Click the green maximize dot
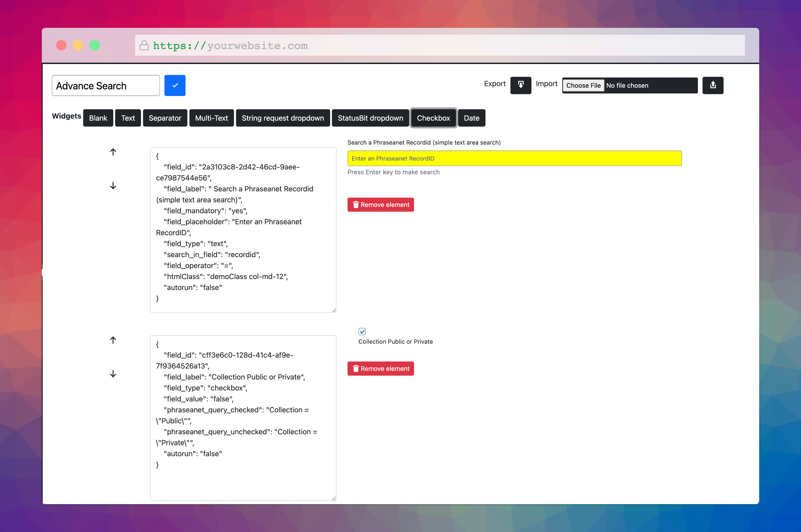The width and height of the screenshot is (801, 532). (x=95, y=45)
